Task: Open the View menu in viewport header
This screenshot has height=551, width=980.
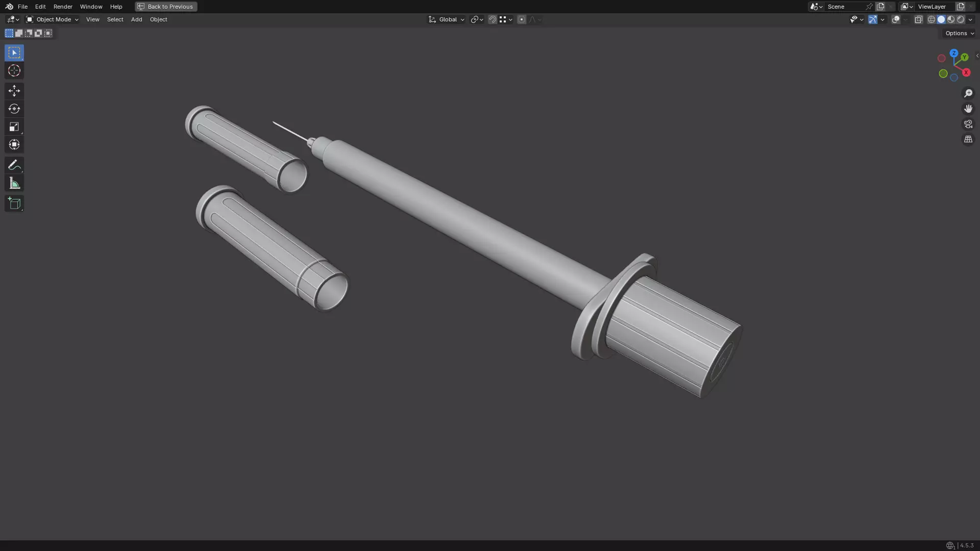Action: [x=92, y=19]
